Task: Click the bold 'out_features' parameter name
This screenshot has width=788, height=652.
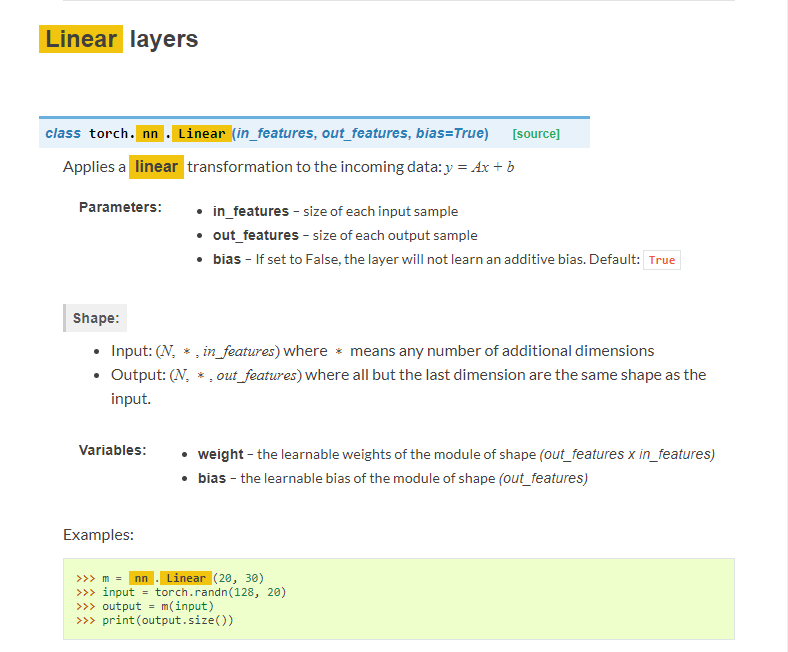Action: click(256, 235)
